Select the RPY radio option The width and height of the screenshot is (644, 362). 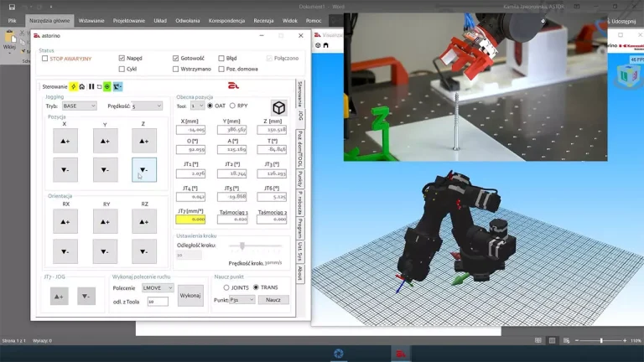pos(233,106)
